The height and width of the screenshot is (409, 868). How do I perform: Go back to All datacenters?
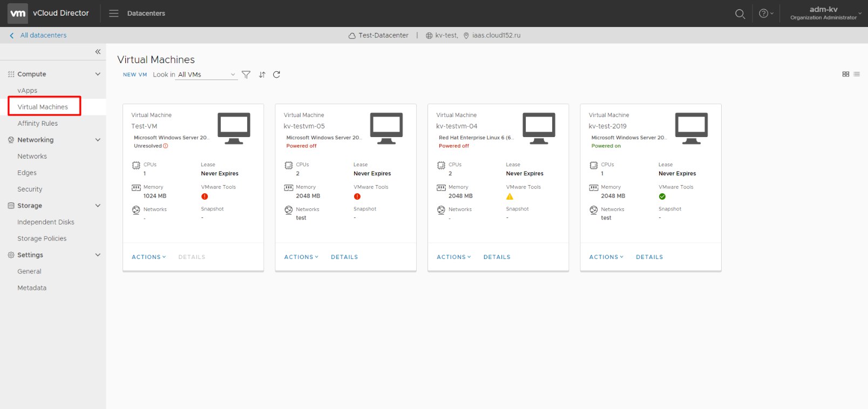coord(38,35)
